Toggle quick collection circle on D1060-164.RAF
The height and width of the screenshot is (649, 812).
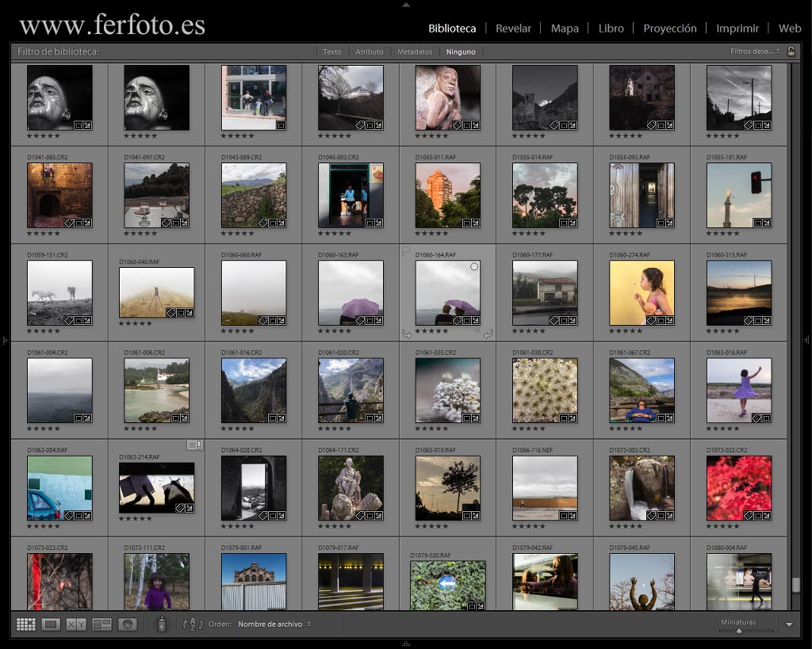pos(474,266)
